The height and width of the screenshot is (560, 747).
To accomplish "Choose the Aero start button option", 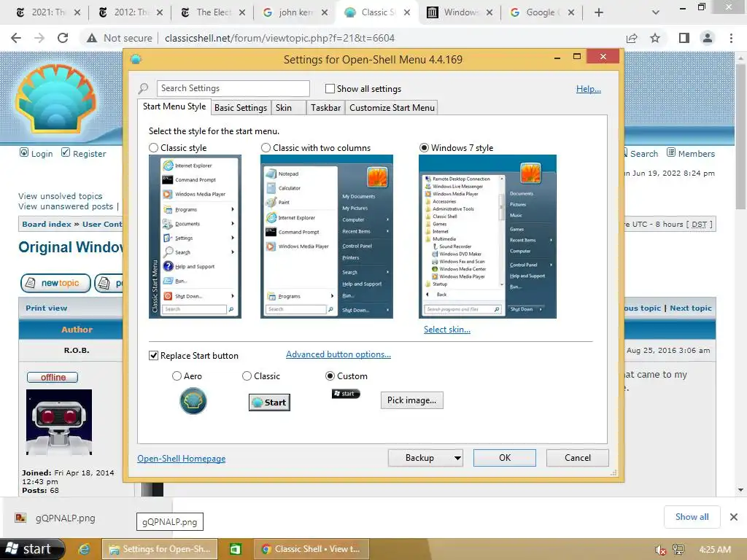I will point(177,376).
